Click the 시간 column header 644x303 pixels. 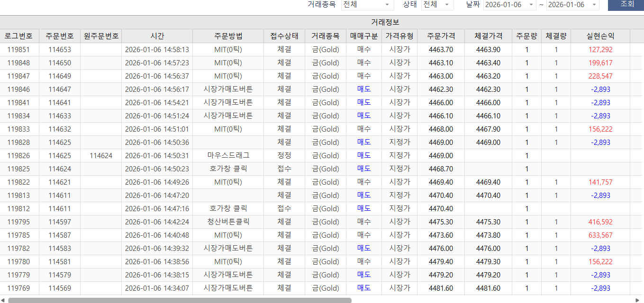tap(157, 36)
